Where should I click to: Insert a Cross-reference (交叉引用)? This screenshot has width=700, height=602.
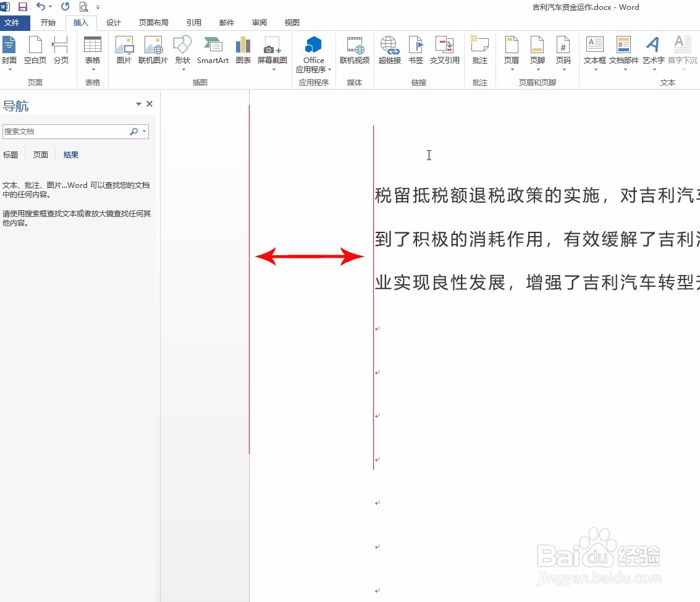[445, 50]
